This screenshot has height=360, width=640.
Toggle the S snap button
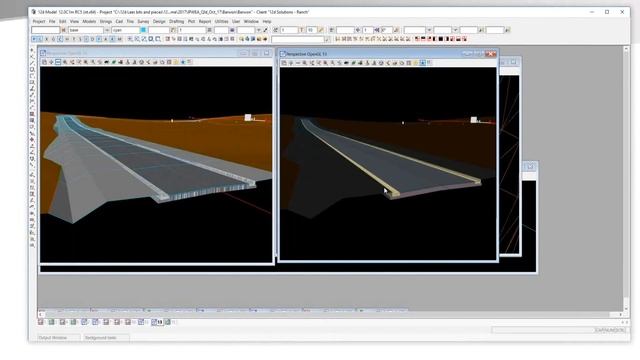(x=80, y=39)
